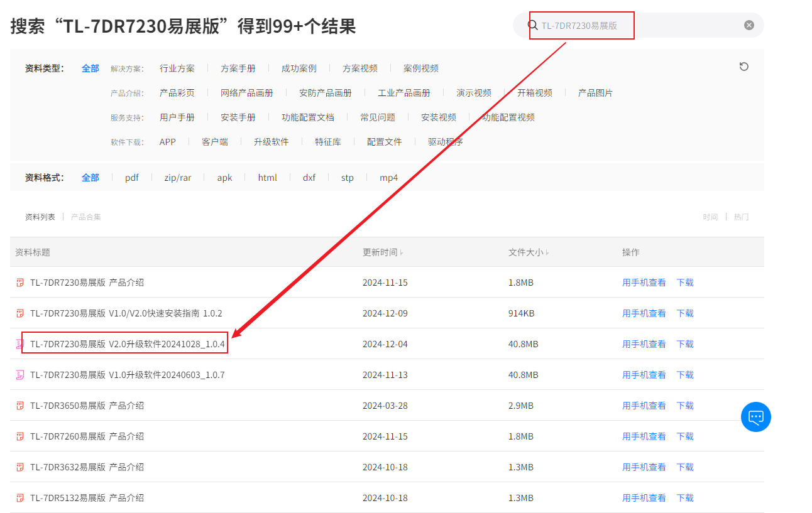
Task: Select html format filter
Action: click(x=268, y=178)
